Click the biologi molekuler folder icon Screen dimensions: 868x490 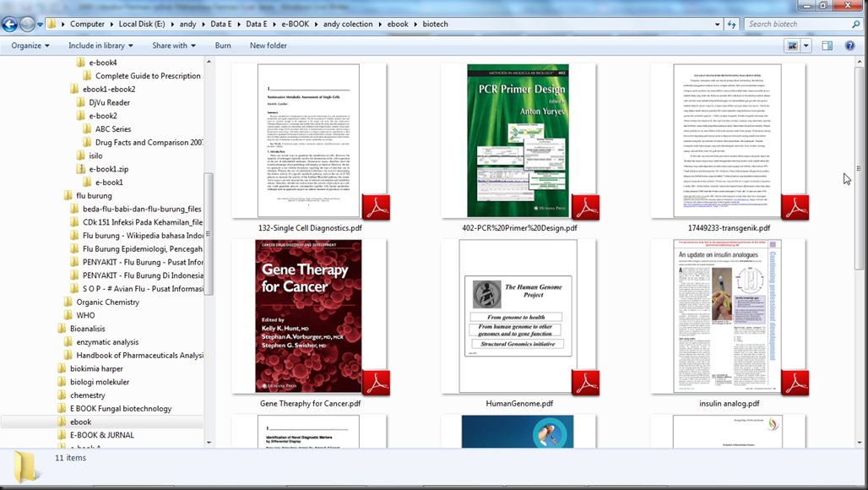click(x=62, y=382)
